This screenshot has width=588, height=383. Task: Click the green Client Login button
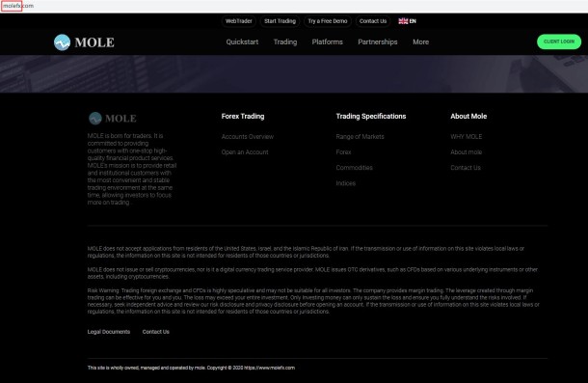click(559, 41)
